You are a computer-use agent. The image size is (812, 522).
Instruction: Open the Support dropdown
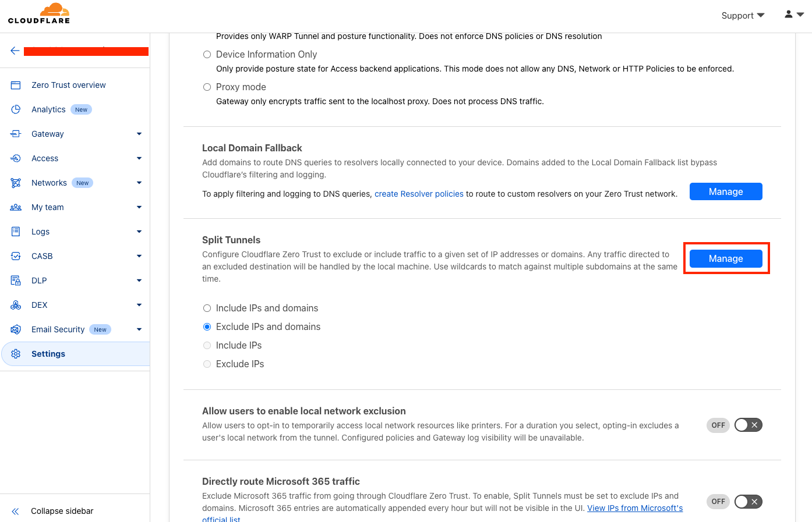click(x=742, y=16)
